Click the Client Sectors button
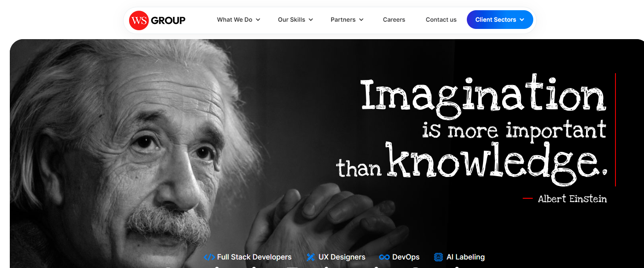 500,20
